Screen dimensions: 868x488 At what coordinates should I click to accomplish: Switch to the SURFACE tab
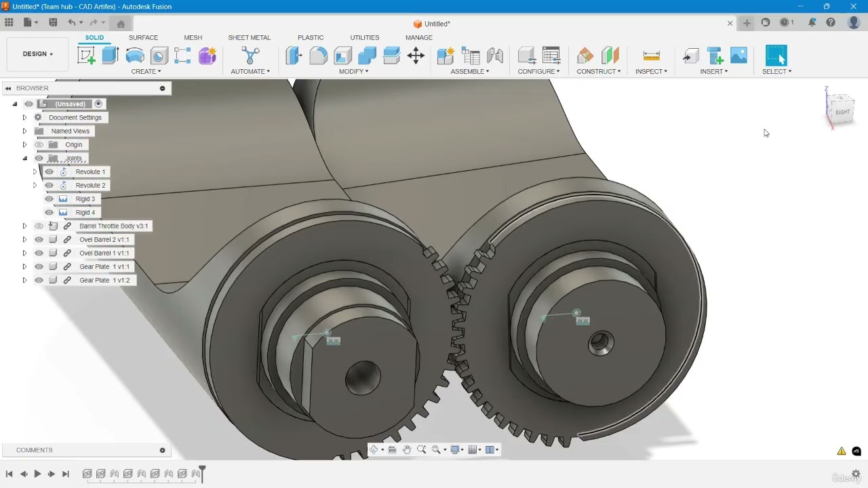(x=143, y=37)
